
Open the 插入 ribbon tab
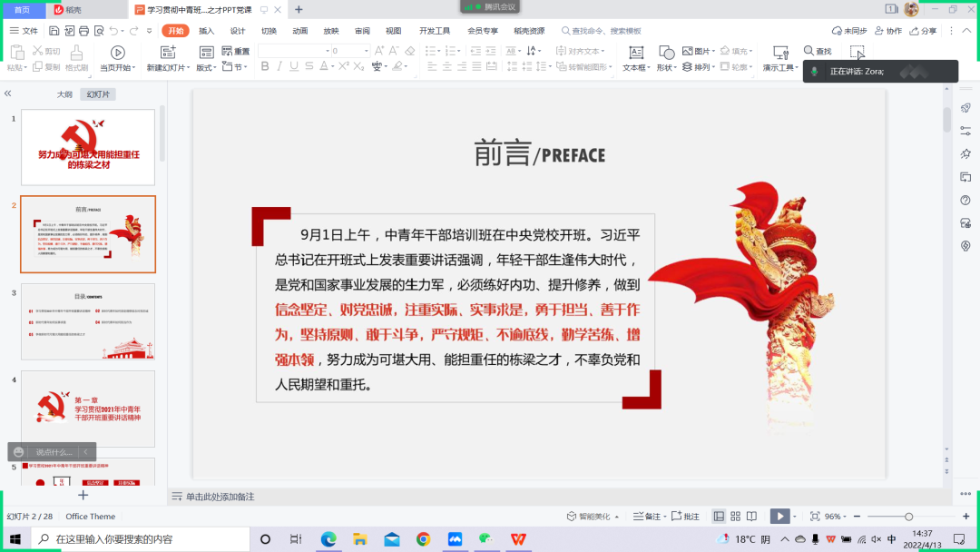click(207, 31)
